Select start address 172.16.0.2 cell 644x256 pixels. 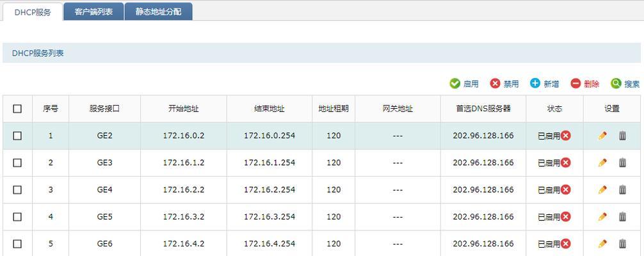pos(184,136)
